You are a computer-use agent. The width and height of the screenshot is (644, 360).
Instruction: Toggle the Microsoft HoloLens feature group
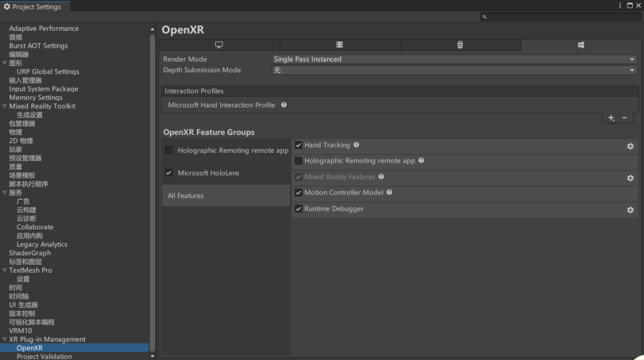click(169, 173)
